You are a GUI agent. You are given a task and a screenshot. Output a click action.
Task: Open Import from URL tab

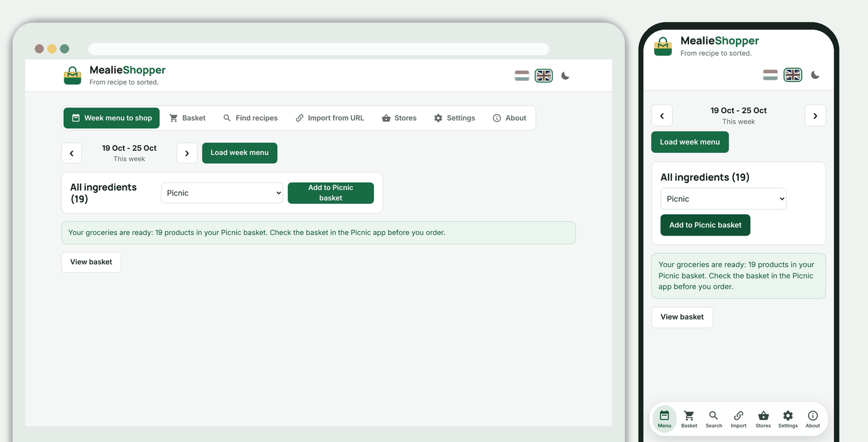[x=330, y=118]
